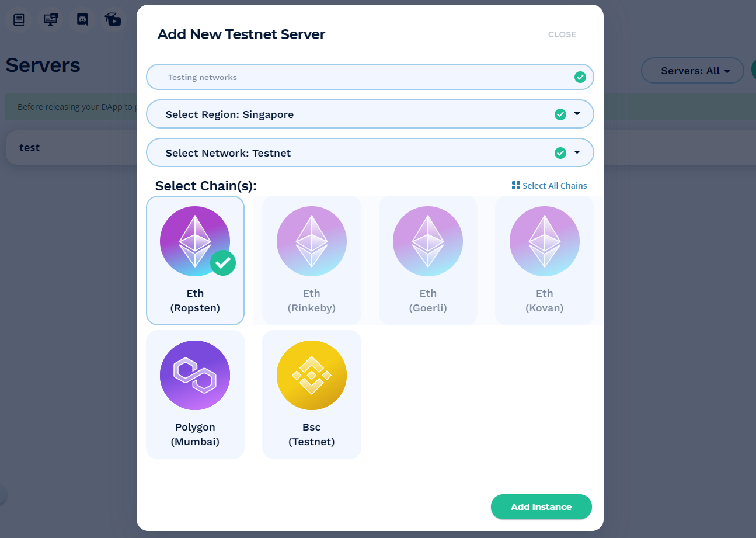
Task: Click the Select All Chains link
Action: click(x=549, y=185)
